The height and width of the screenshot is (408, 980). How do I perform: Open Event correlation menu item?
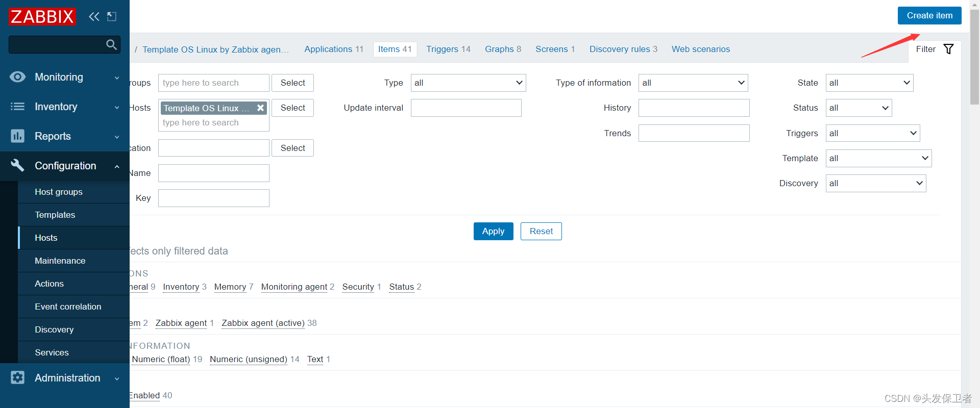[x=73, y=307]
